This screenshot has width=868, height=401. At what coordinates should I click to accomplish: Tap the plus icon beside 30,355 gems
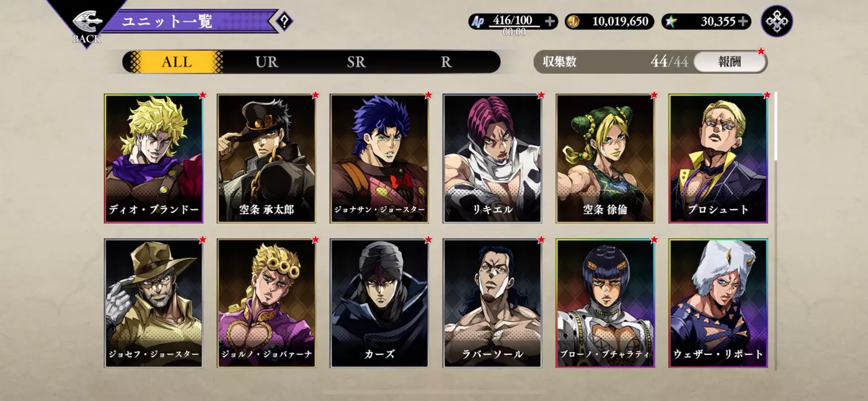click(743, 22)
